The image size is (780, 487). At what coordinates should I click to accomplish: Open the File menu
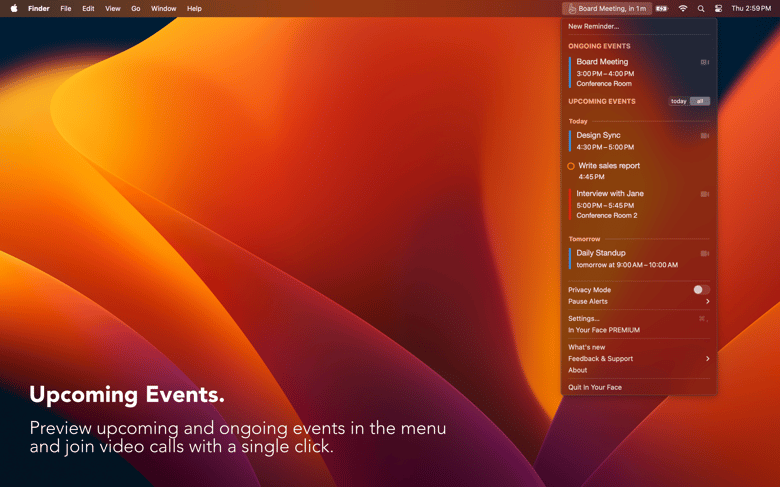[x=66, y=8]
